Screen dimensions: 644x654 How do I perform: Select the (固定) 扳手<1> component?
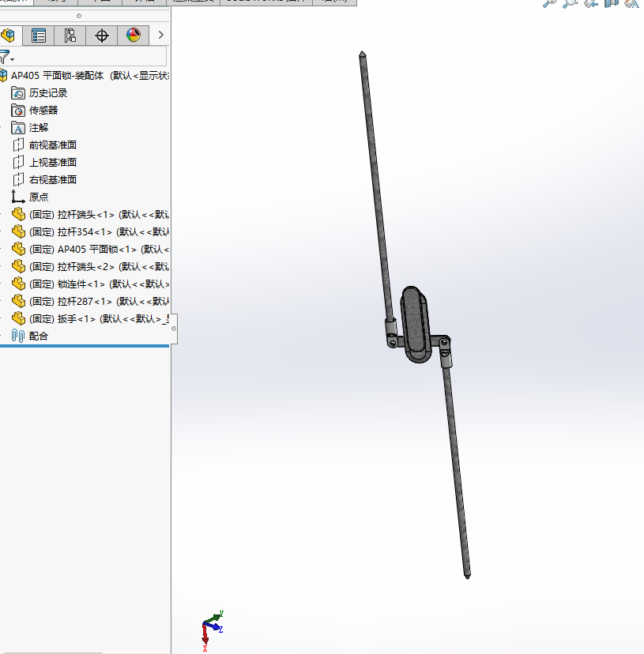99,318
